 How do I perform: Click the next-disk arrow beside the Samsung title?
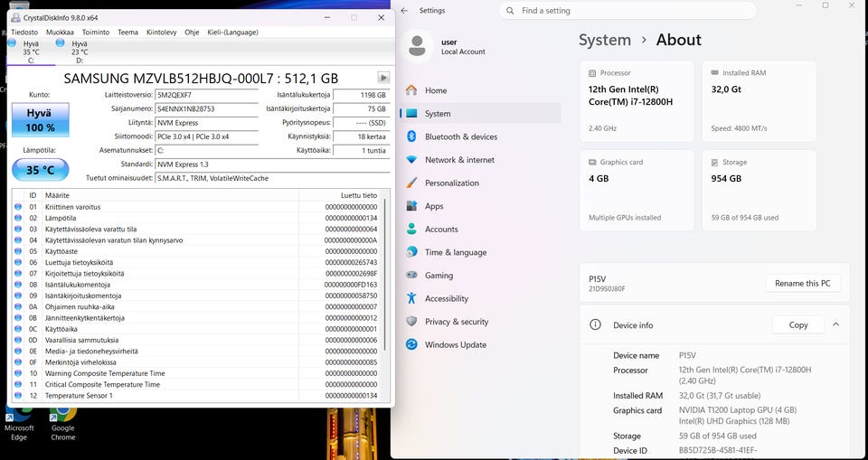[x=383, y=78]
